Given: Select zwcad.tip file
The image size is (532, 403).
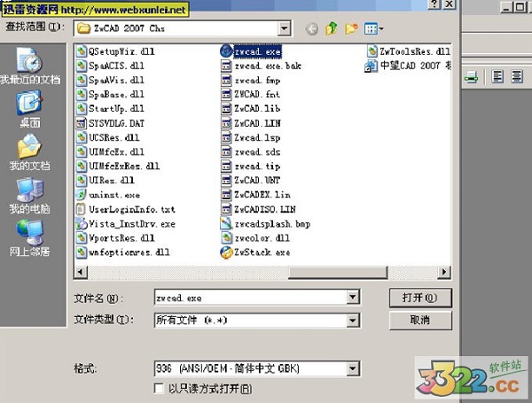Looking at the screenshot, I should pyautogui.click(x=250, y=167).
